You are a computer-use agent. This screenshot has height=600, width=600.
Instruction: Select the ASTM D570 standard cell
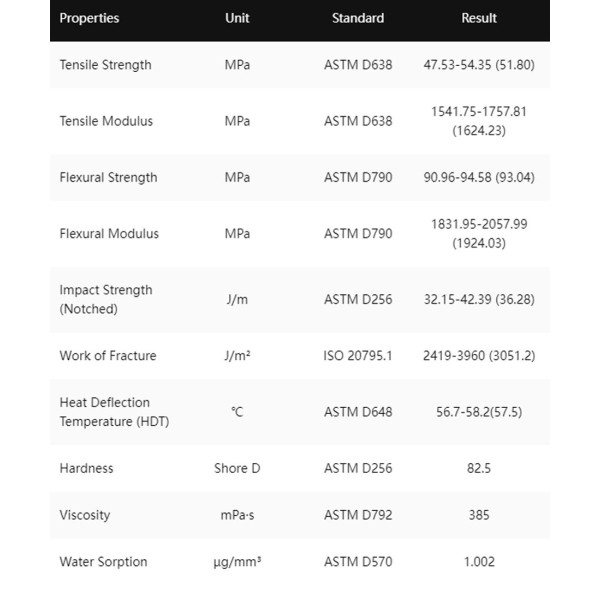(358, 561)
